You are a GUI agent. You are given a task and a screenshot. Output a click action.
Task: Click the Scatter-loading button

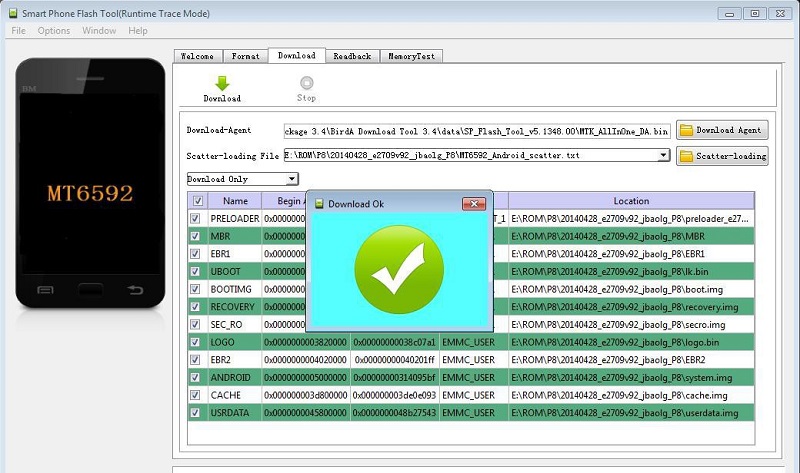[722, 156]
